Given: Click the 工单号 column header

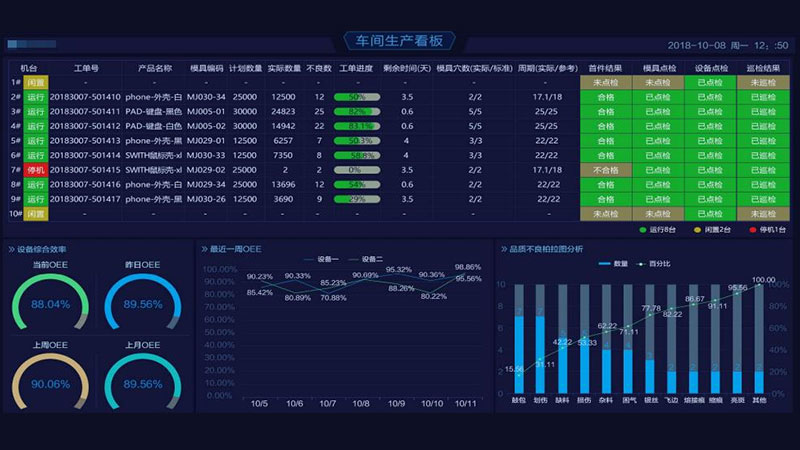Looking at the screenshot, I should pos(85,68).
